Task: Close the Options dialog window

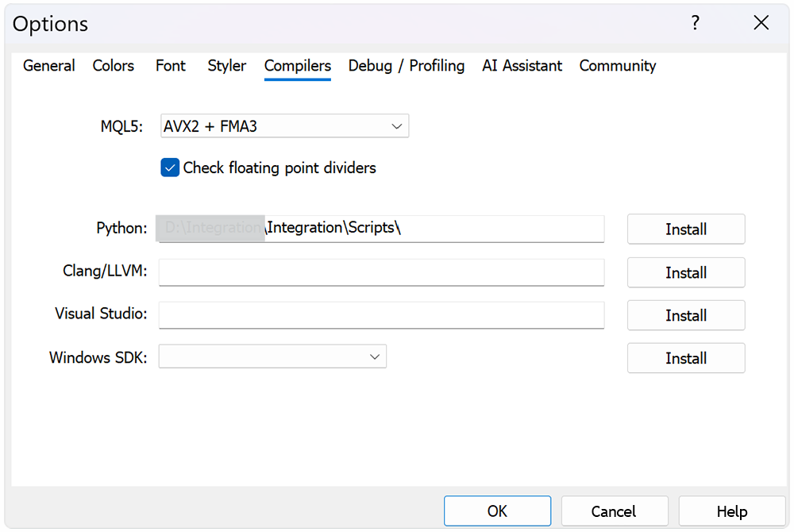Action: (761, 23)
